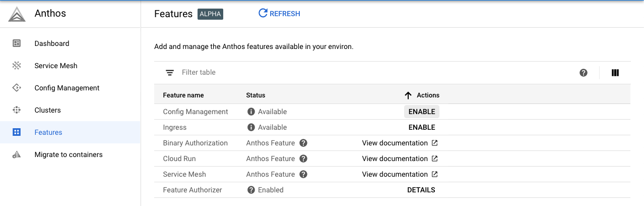
Task: Click help icon beside Service Mesh status
Action: [303, 174]
